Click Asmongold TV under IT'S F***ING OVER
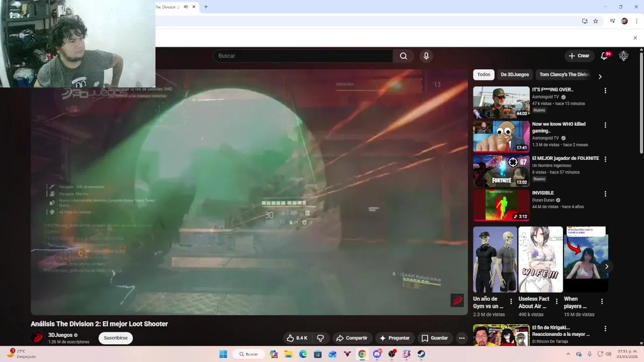The width and height of the screenshot is (644, 362). [545, 97]
